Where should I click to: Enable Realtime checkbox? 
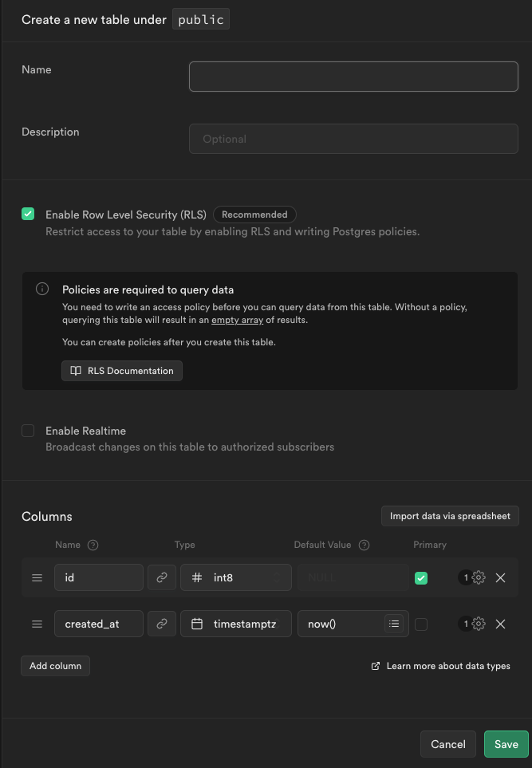(x=28, y=431)
